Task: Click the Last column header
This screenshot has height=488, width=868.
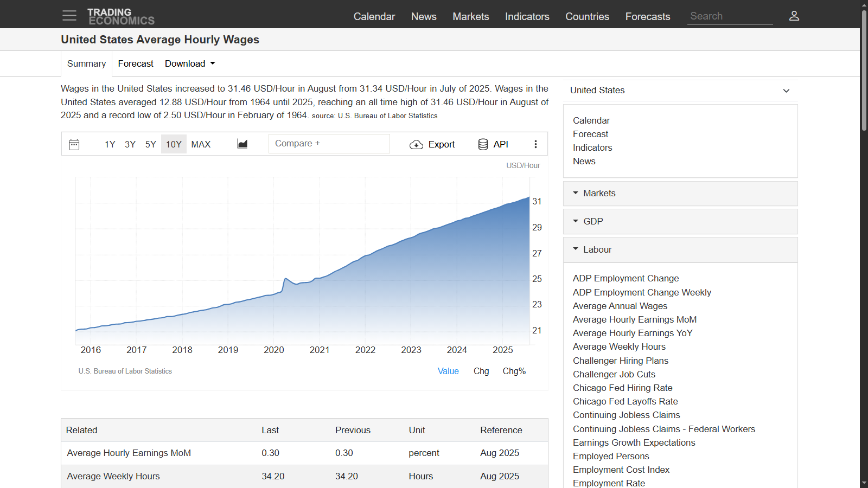Action: 270,430
